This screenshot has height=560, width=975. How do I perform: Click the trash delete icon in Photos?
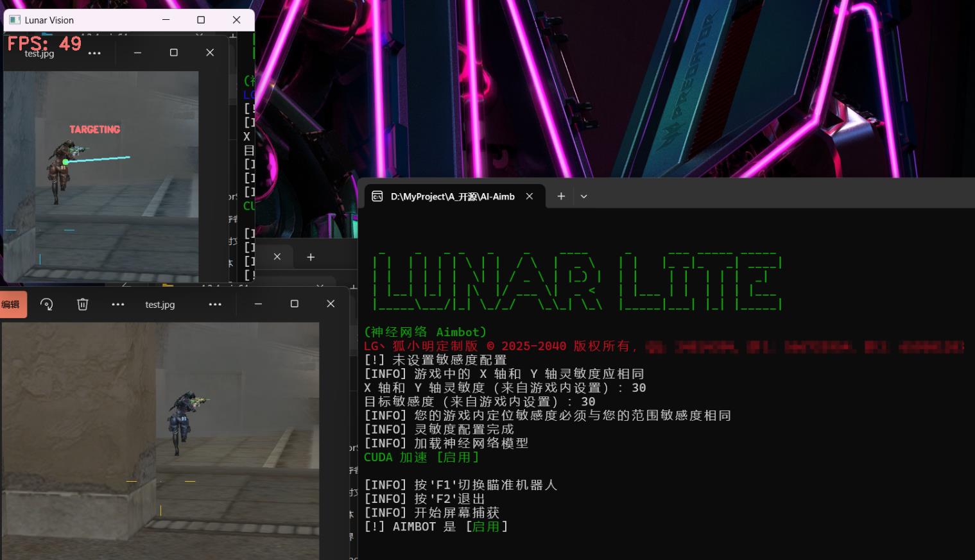pyautogui.click(x=83, y=304)
